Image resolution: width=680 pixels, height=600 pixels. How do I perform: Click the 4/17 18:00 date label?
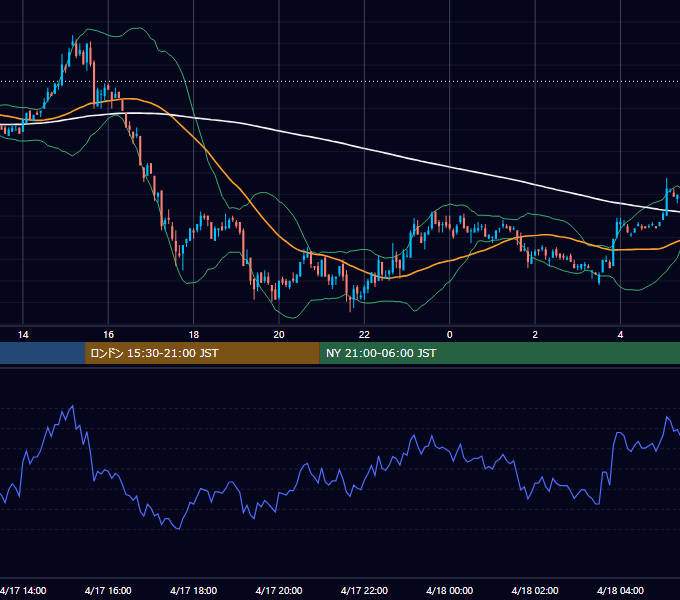tap(194, 590)
